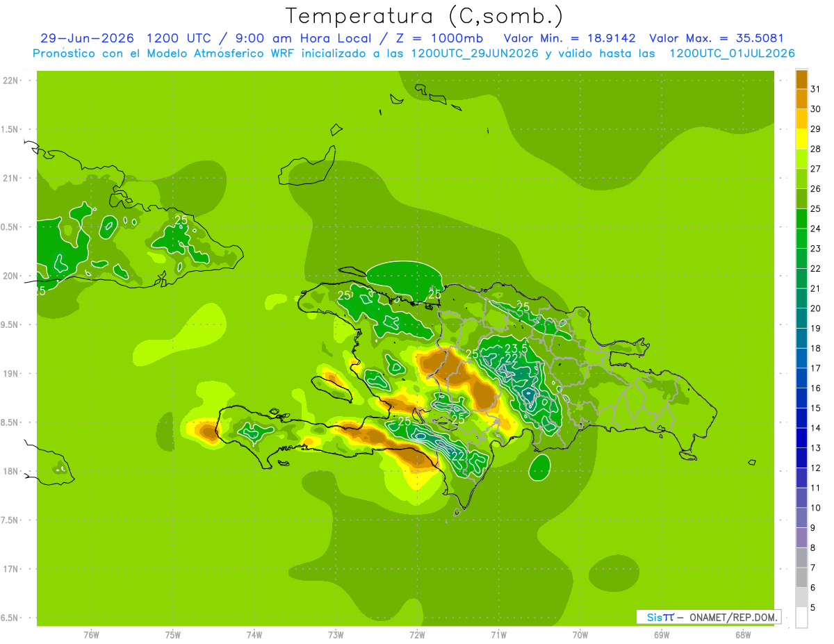Viewport: 834px width, 644px height.
Task: Click the "68W" longitude axis label
Action: coord(743,635)
